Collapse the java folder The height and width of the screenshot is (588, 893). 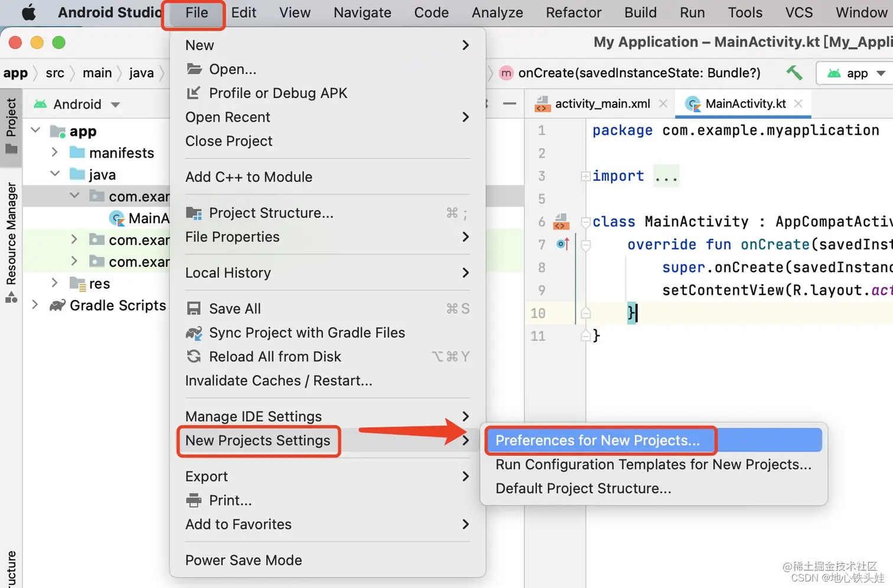coord(55,174)
